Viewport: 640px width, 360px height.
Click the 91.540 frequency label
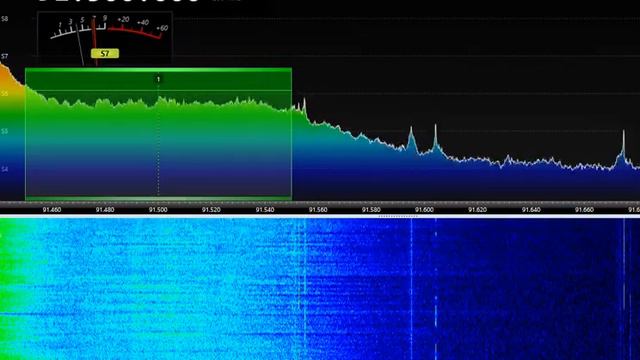point(265,210)
